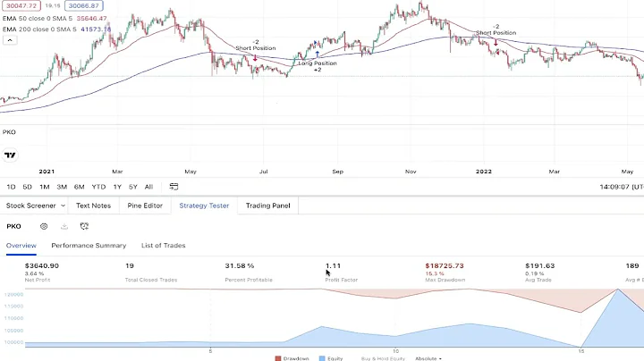Click the 14:09:07 clock timezone label
This screenshot has height=361, width=644.
(x=622, y=187)
